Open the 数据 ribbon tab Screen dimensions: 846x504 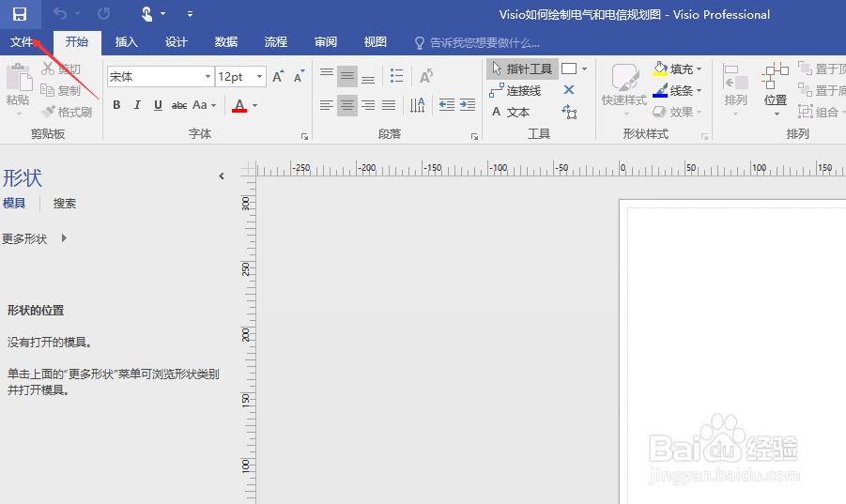tap(226, 42)
